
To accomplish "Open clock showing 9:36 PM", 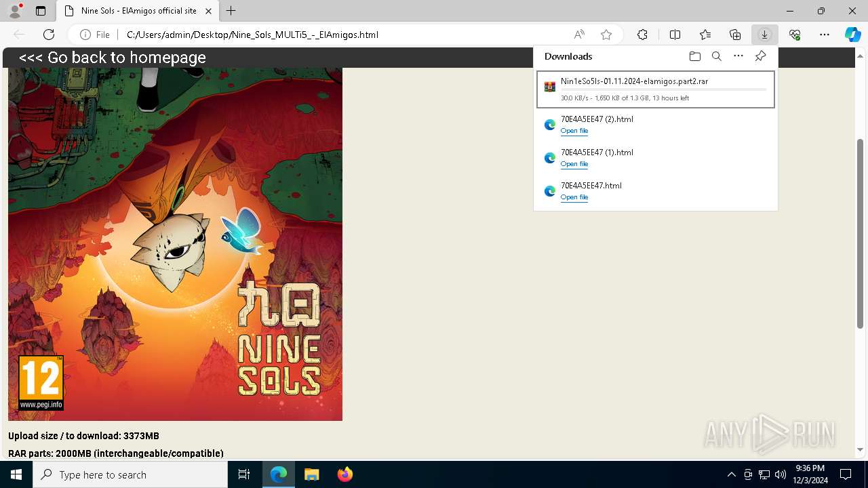I will pos(811,474).
